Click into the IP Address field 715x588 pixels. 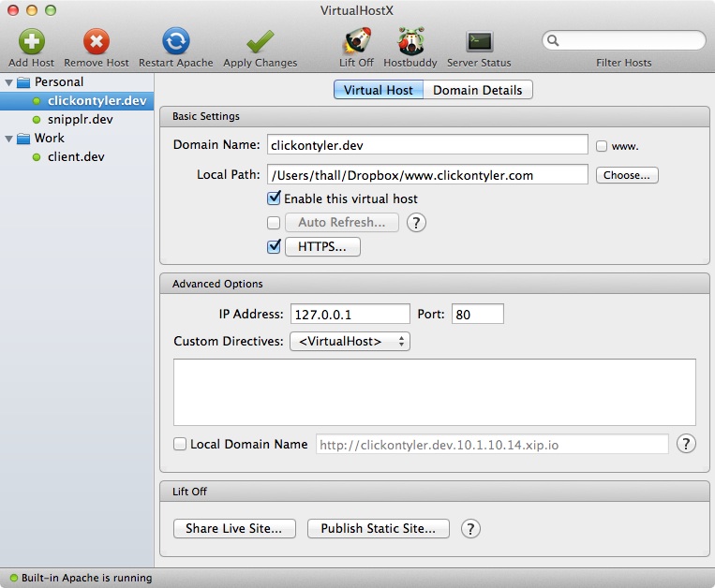pos(350,314)
